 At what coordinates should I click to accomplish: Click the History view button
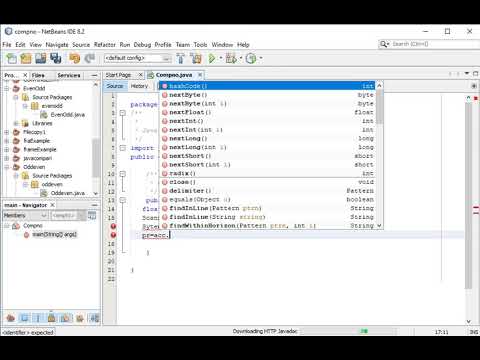(x=139, y=86)
